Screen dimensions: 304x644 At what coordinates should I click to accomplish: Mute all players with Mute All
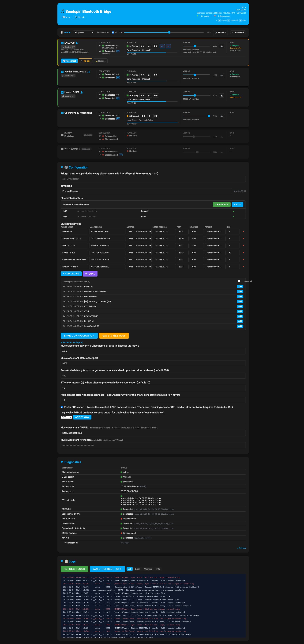click(220, 32)
